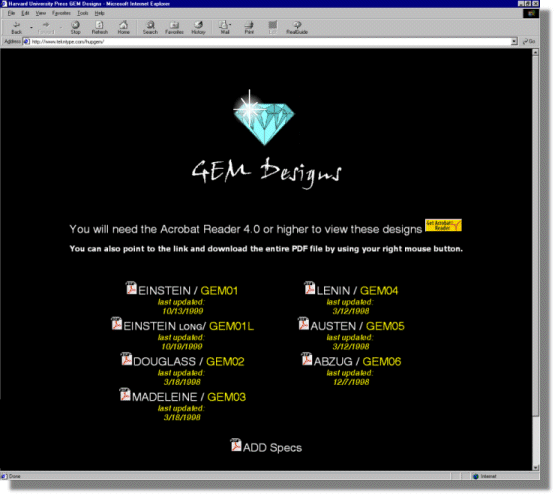Click the scrollbar up arrow
This screenshot has width=555, height=496.
tap(535, 52)
